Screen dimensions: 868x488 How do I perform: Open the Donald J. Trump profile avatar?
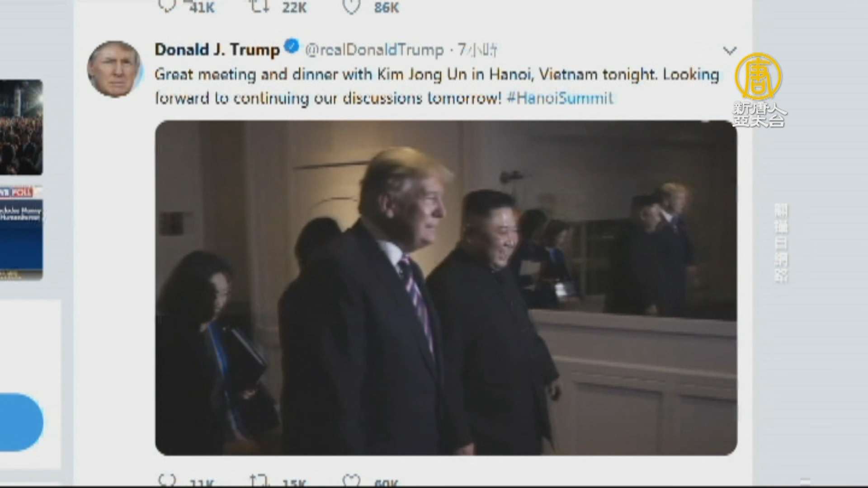(x=114, y=69)
